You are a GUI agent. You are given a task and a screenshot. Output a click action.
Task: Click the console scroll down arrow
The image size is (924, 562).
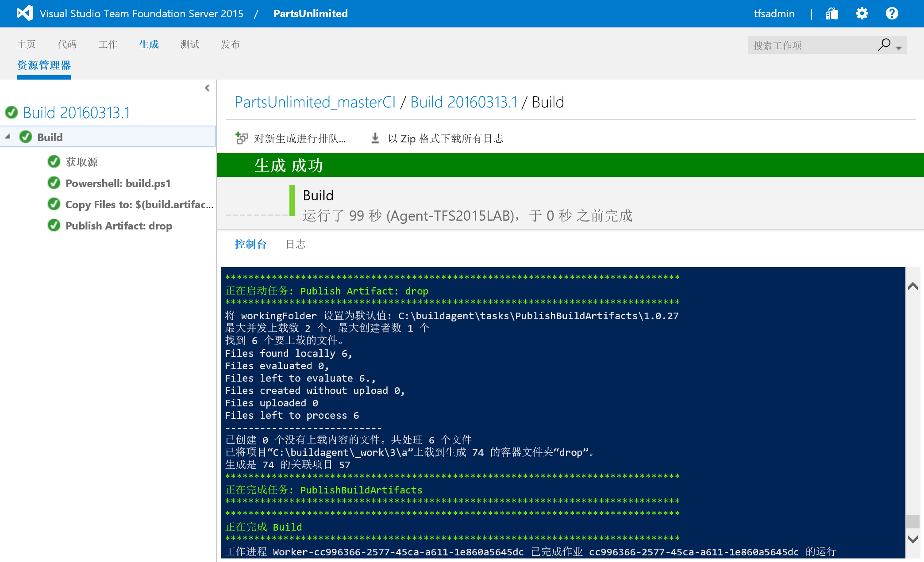pyautogui.click(x=913, y=539)
